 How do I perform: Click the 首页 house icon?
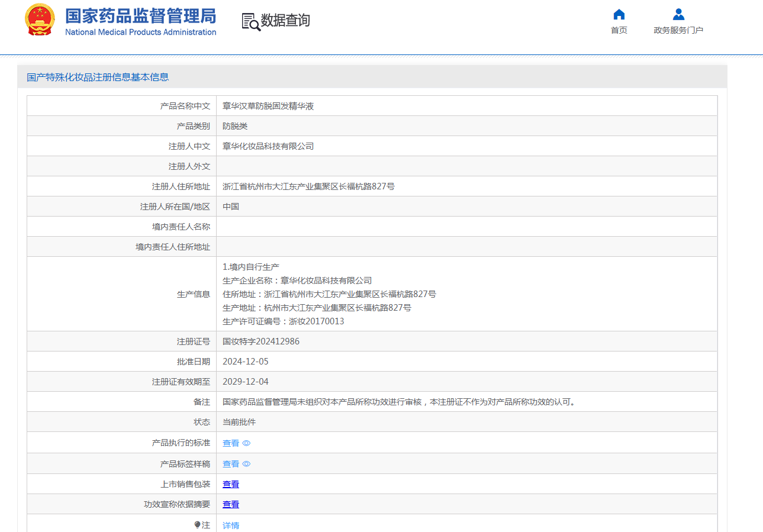tap(619, 15)
